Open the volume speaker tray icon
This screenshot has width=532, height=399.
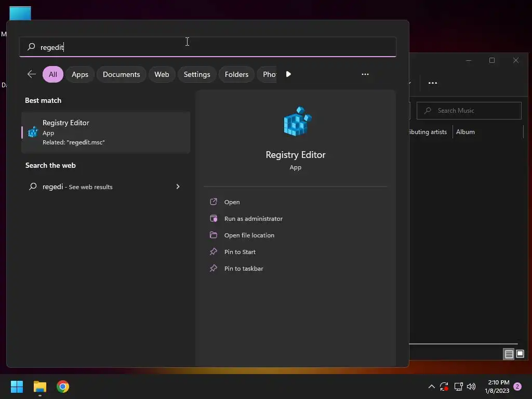coord(471,387)
